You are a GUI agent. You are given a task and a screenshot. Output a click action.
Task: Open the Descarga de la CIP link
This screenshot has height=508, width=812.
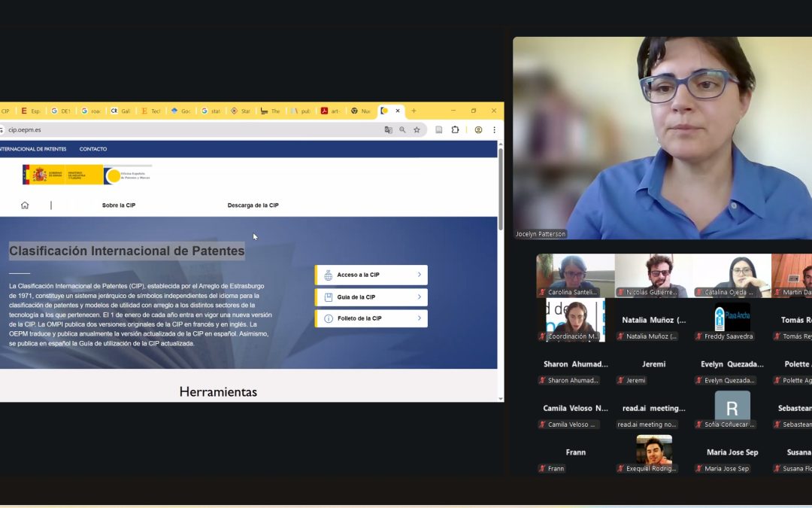(x=253, y=204)
